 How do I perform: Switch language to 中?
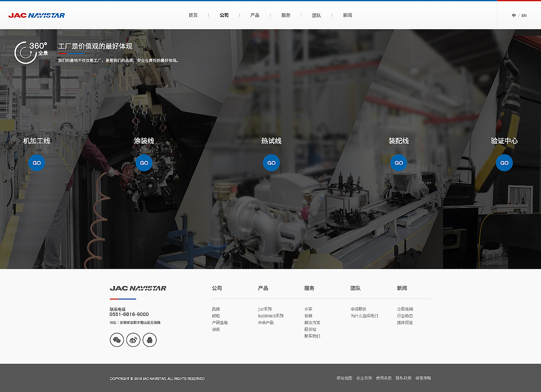tap(514, 16)
